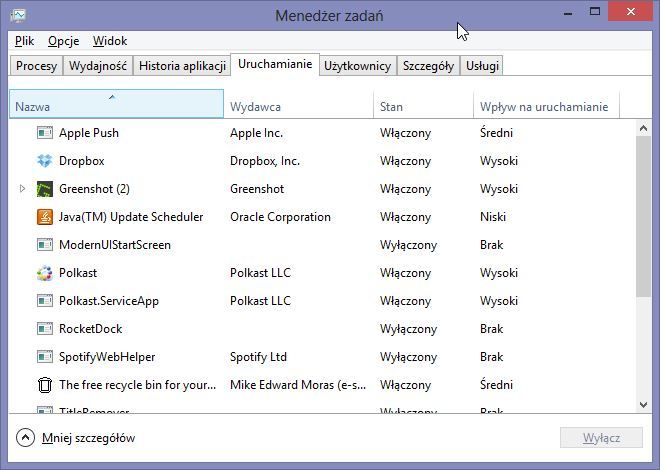This screenshot has width=660, height=470.
Task: Collapse details using the circled arrow icon
Action: [25, 438]
